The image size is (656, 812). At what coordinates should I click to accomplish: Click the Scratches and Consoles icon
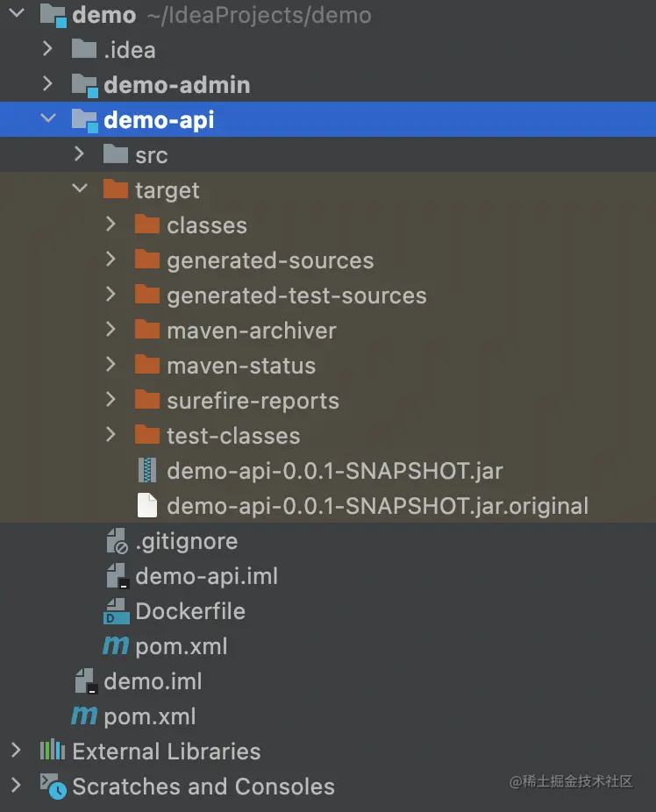53,787
